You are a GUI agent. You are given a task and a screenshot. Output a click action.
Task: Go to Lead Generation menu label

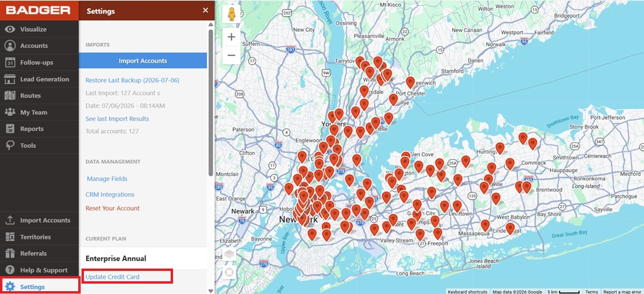[45, 79]
